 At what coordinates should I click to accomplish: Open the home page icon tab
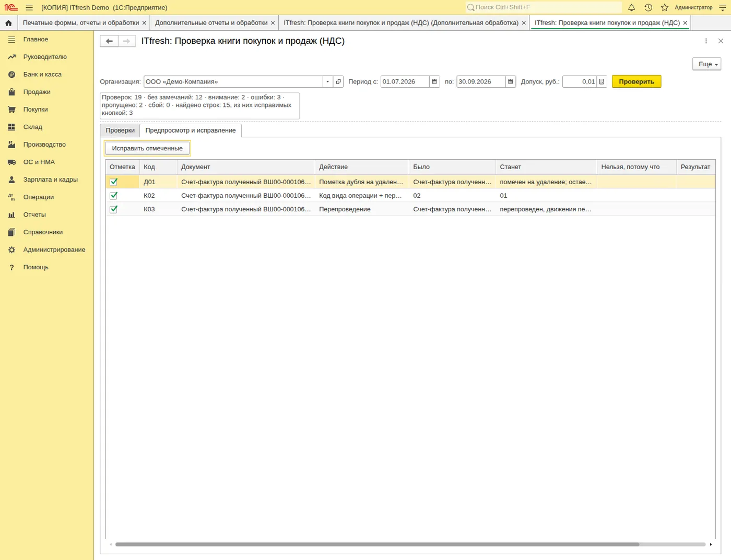[x=8, y=23]
